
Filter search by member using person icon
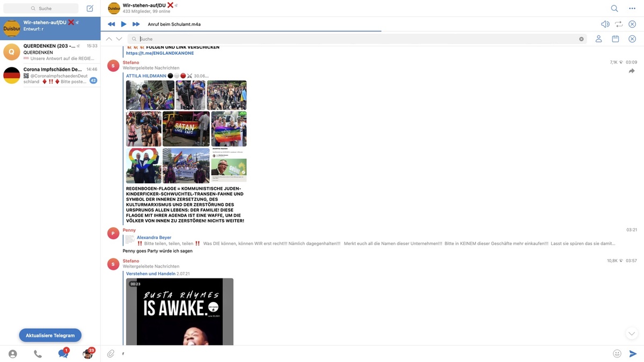click(598, 39)
